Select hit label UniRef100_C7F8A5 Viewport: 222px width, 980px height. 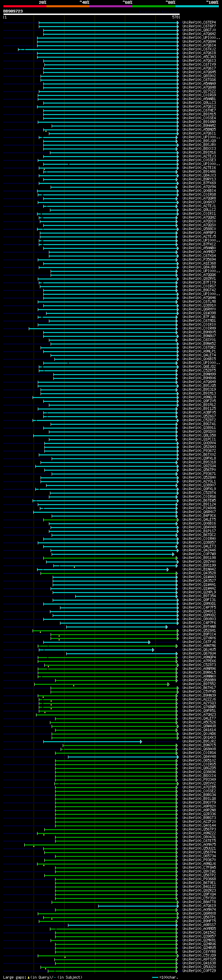point(199,867)
